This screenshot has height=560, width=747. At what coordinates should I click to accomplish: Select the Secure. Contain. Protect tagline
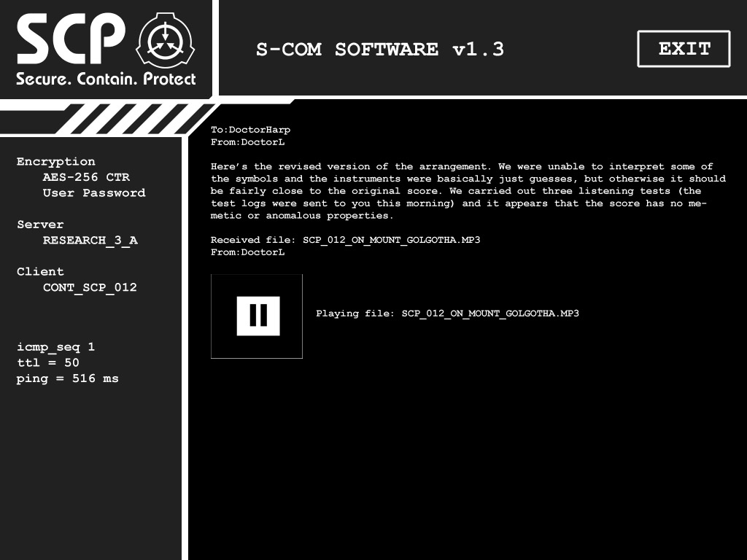click(x=106, y=79)
